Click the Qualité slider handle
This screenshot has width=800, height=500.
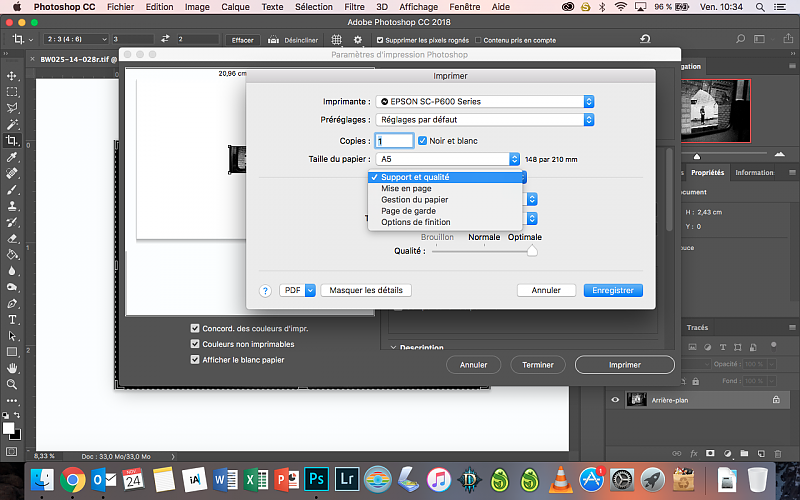[x=532, y=251]
